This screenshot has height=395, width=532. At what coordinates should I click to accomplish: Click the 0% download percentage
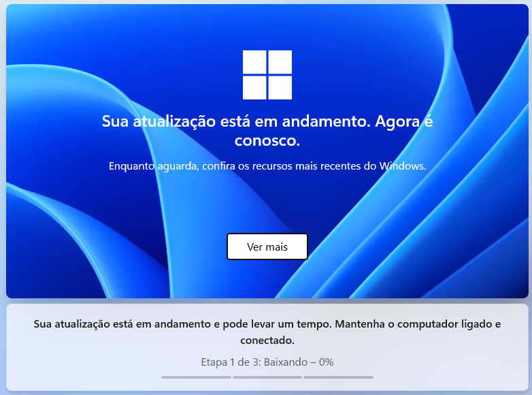pyautogui.click(x=326, y=362)
